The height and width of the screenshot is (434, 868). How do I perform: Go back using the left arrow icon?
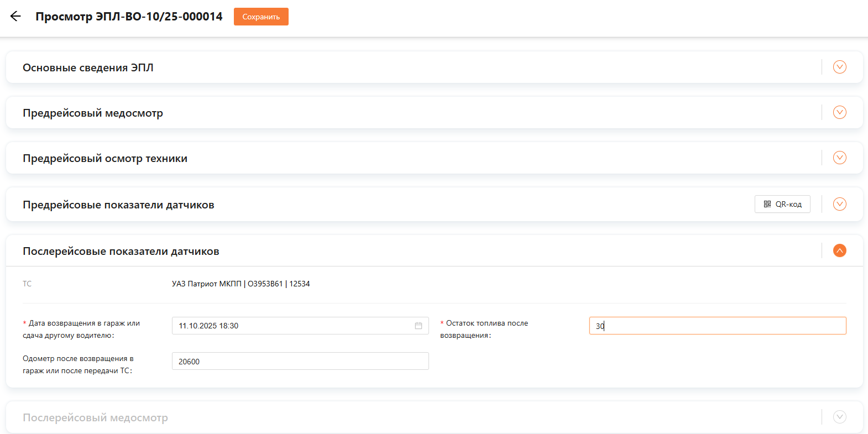pyautogui.click(x=15, y=17)
